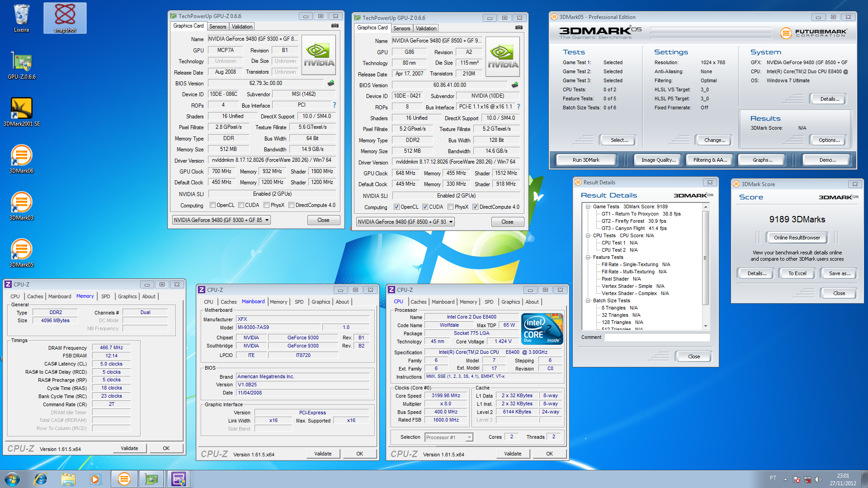Viewport: 868px width, 488px height.
Task: Click system clock 23:01 in taskbar
Action: 843,475
